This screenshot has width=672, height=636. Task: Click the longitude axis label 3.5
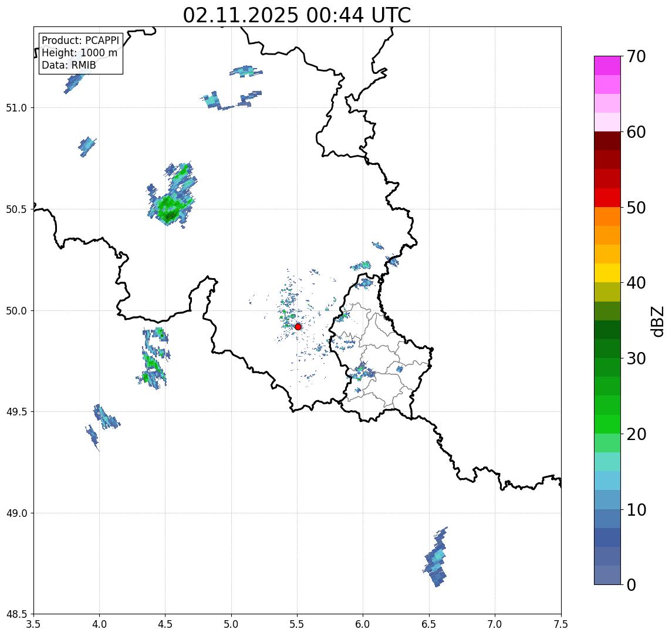(33, 624)
